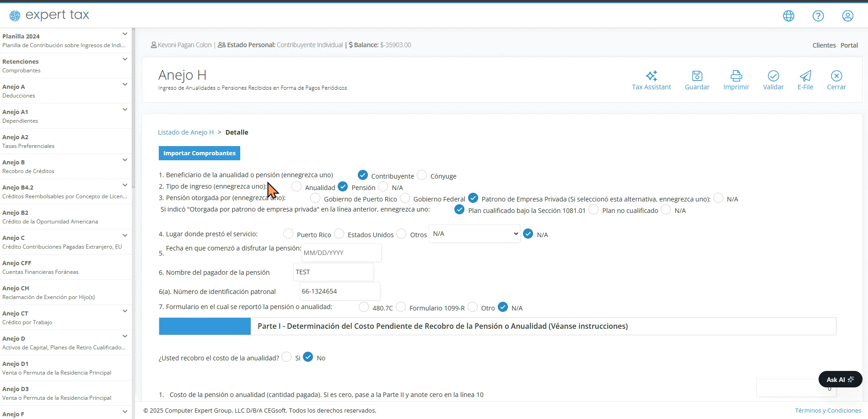Viewport: 868px width, 419px height.
Task: Go back to Listado de Anejo H
Action: [x=186, y=132]
